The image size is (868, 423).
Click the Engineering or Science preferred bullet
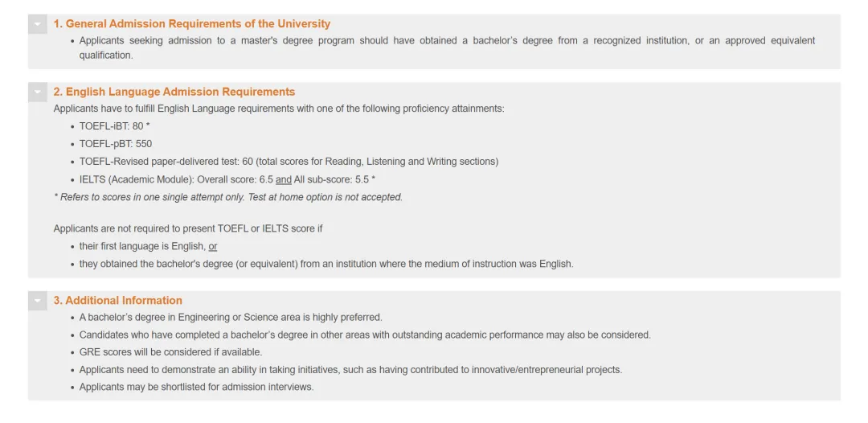coord(231,317)
